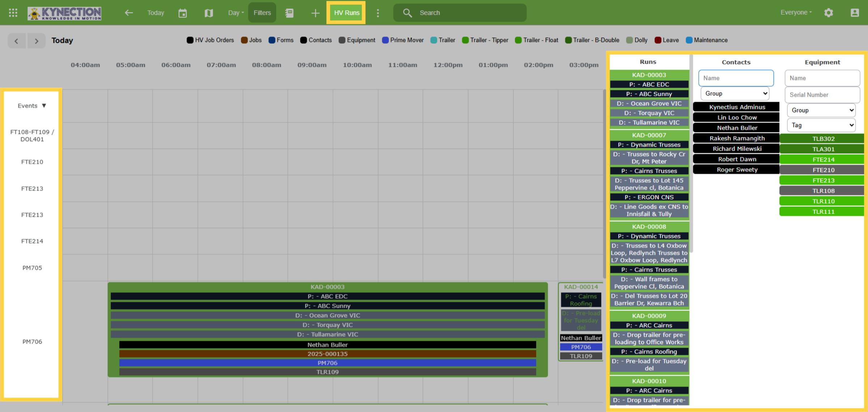Toggle Trailer legend filter
This screenshot has height=412, width=868.
(x=443, y=40)
